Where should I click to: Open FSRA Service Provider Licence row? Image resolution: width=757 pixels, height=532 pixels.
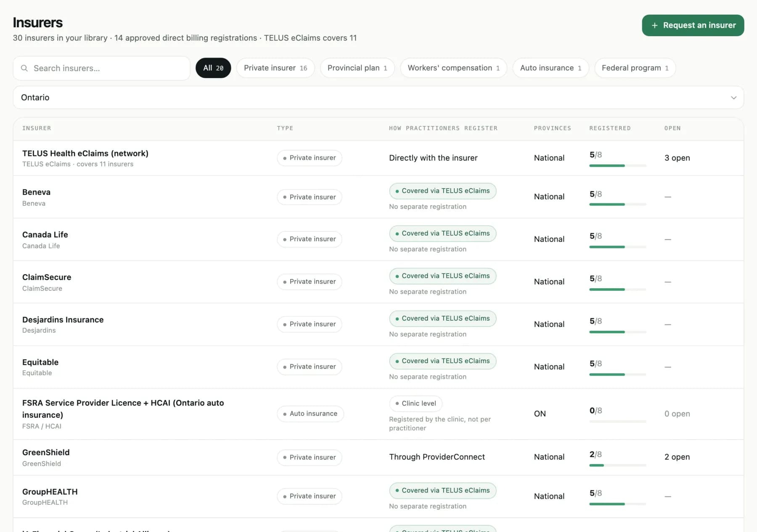(378, 414)
